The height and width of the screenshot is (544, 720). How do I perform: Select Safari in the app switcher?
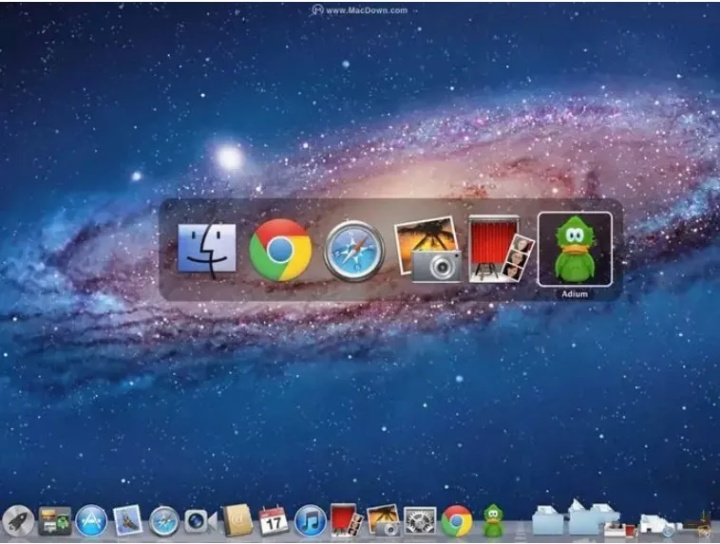[x=354, y=251]
